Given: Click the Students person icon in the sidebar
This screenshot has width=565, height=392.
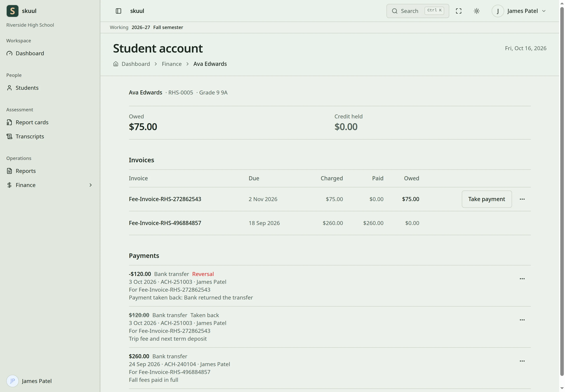Looking at the screenshot, I should point(9,88).
